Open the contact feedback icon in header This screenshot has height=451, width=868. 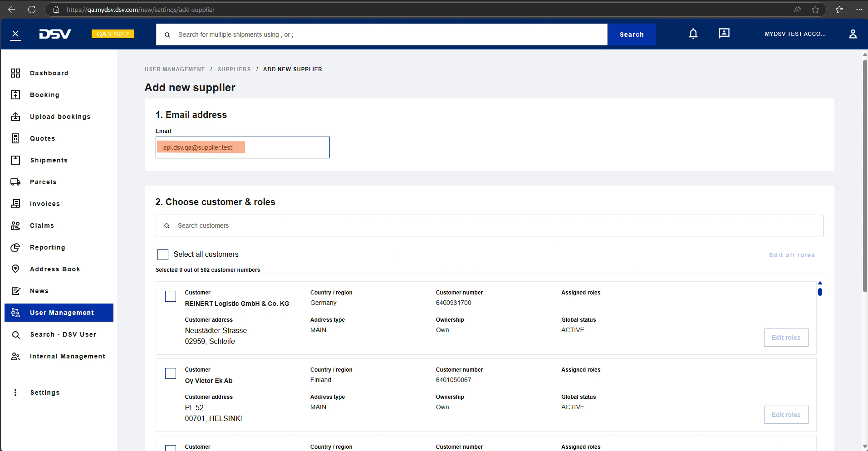[x=724, y=34]
